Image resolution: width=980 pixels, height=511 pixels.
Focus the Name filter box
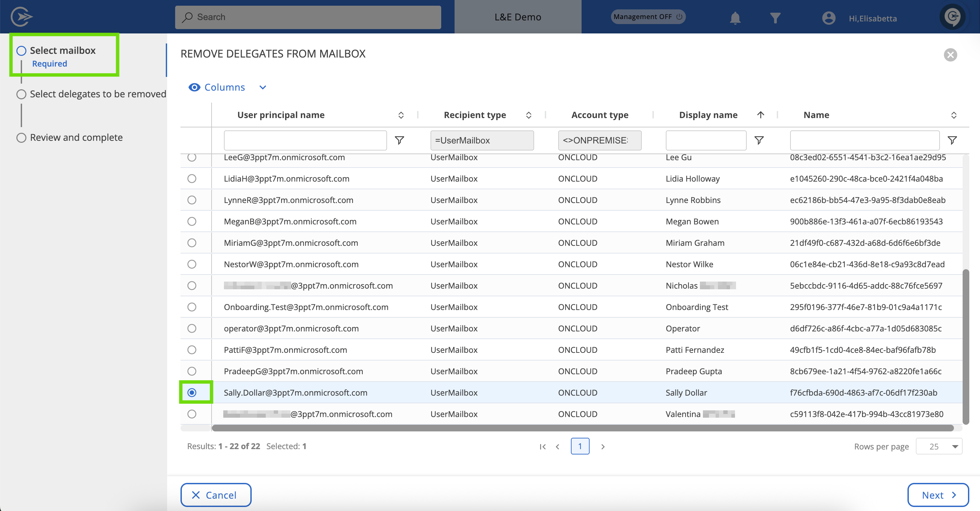[x=865, y=140]
